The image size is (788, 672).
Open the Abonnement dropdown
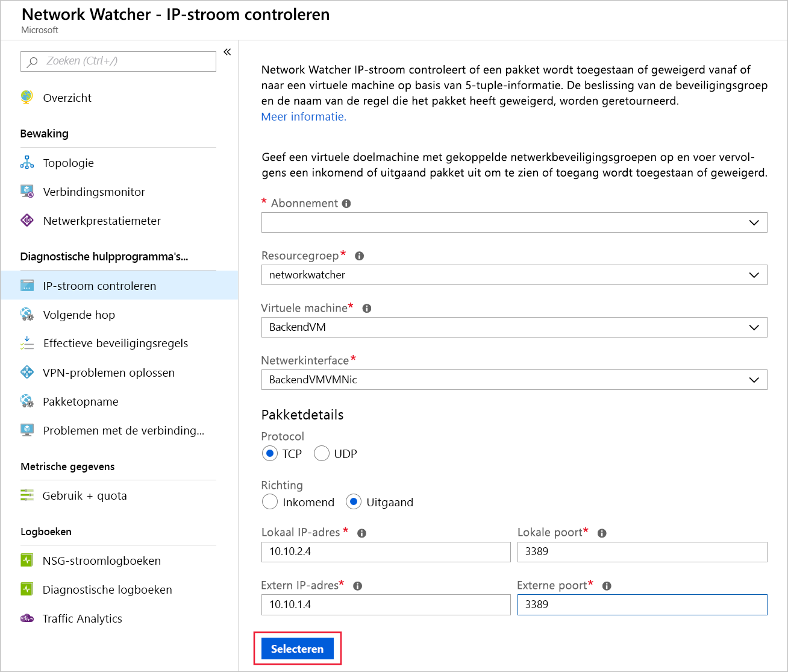point(514,222)
